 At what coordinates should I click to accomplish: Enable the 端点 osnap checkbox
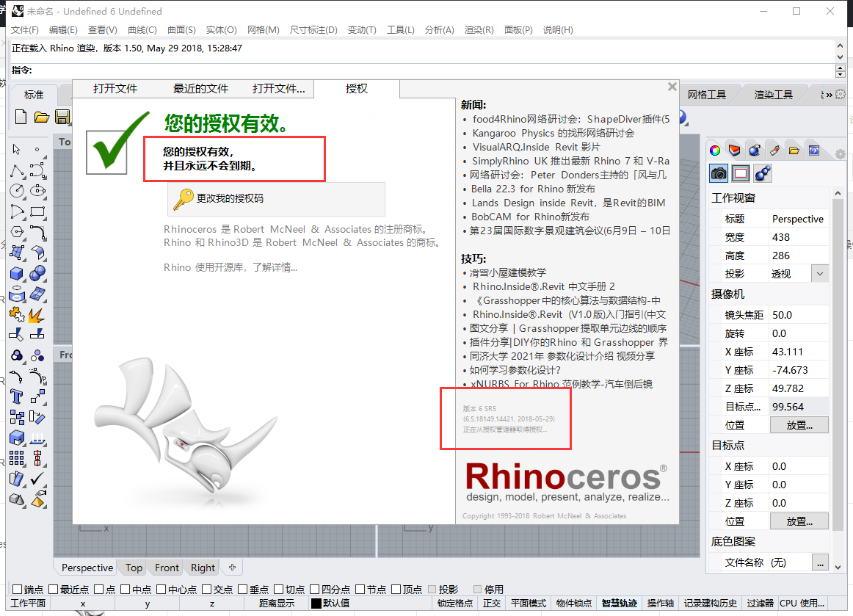17,590
